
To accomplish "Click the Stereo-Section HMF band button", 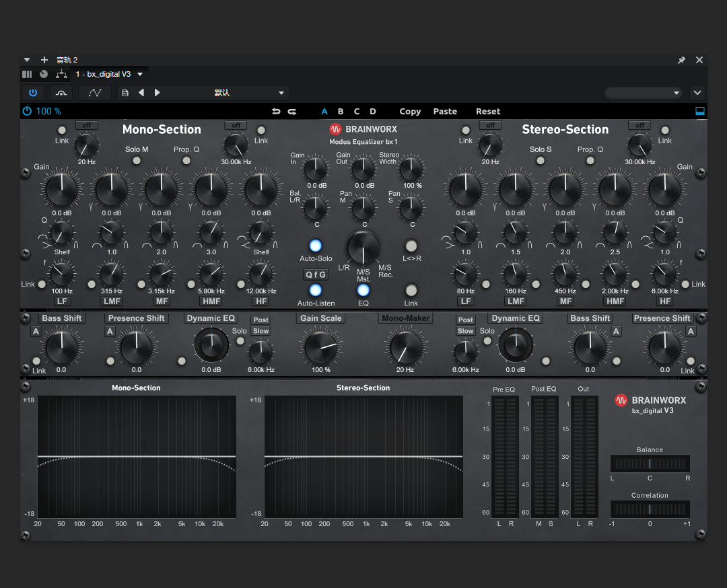I will (x=615, y=301).
